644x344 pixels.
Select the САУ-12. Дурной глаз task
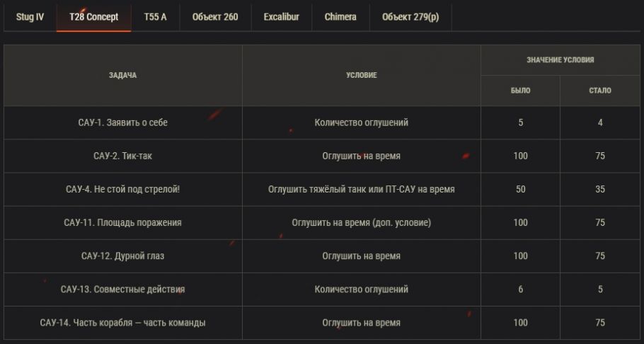123,256
